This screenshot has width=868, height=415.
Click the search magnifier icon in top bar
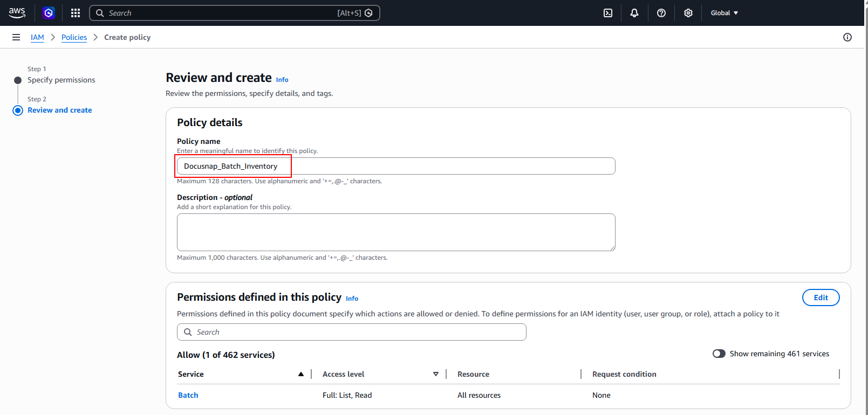100,13
